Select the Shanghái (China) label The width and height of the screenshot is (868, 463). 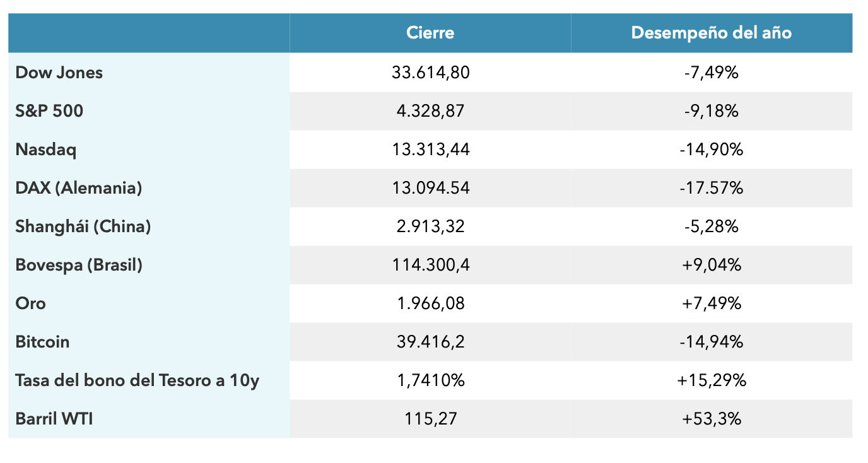(83, 226)
